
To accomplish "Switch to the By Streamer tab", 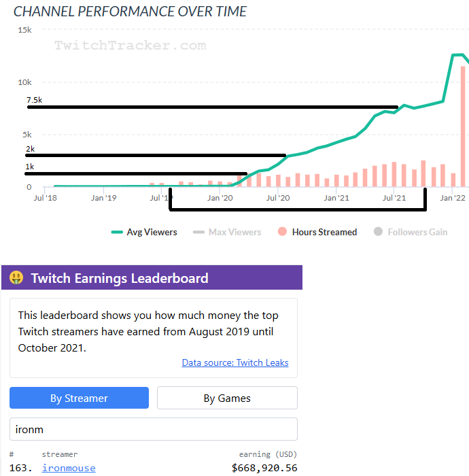I will point(79,398).
